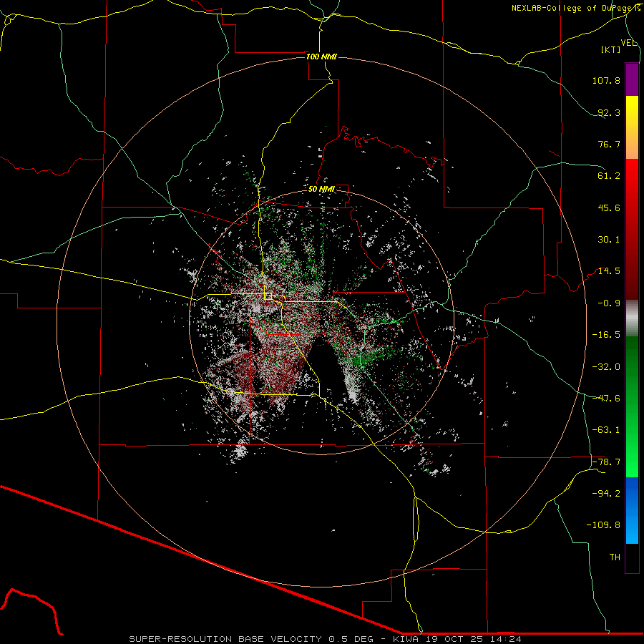This screenshot has width=644, height=644.
Task: Click the -78.7 legend value
Action: pyautogui.click(x=606, y=462)
